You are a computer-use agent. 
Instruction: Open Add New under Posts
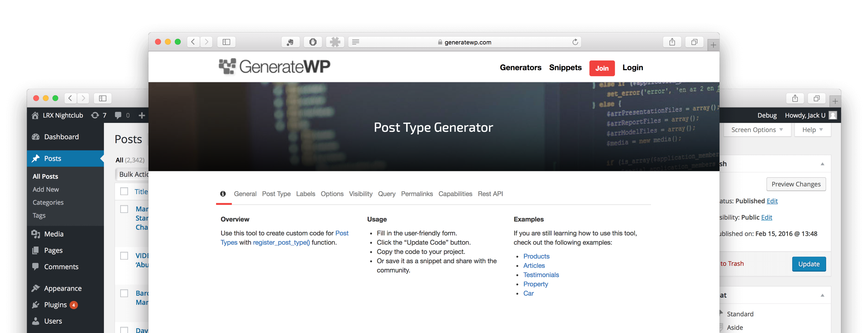tap(46, 189)
